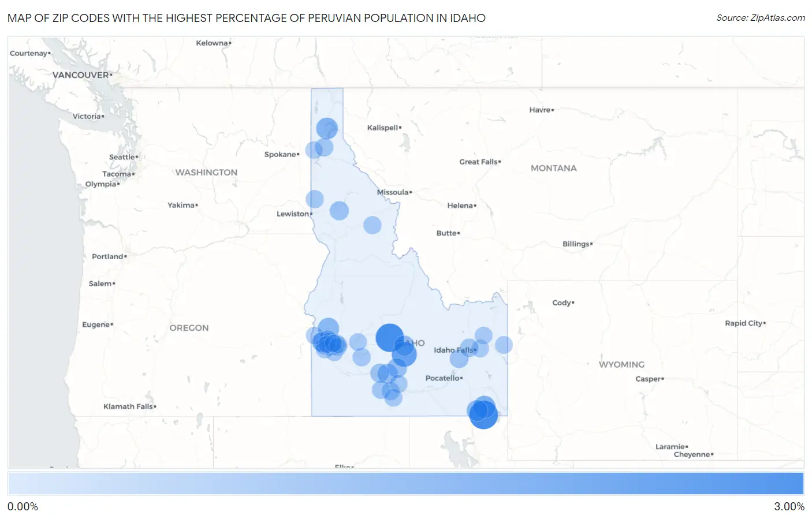
Task: Click the map title heading text
Action: click(247, 18)
